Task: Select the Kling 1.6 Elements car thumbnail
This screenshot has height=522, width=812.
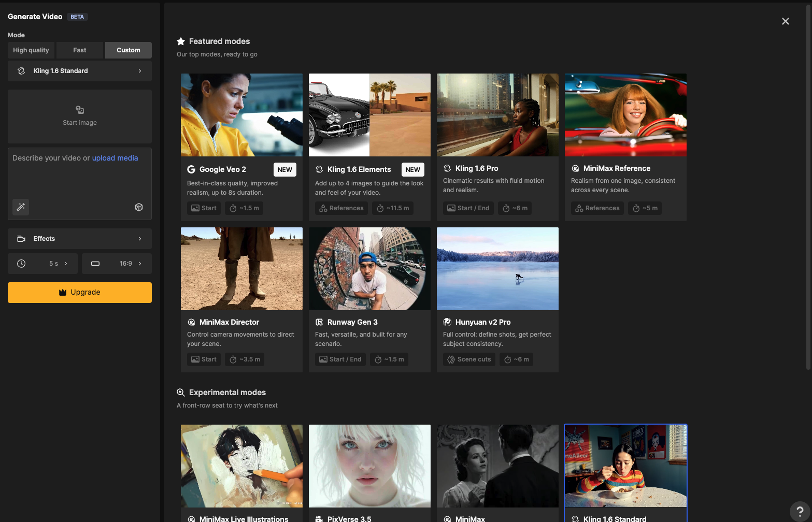Action: point(369,115)
